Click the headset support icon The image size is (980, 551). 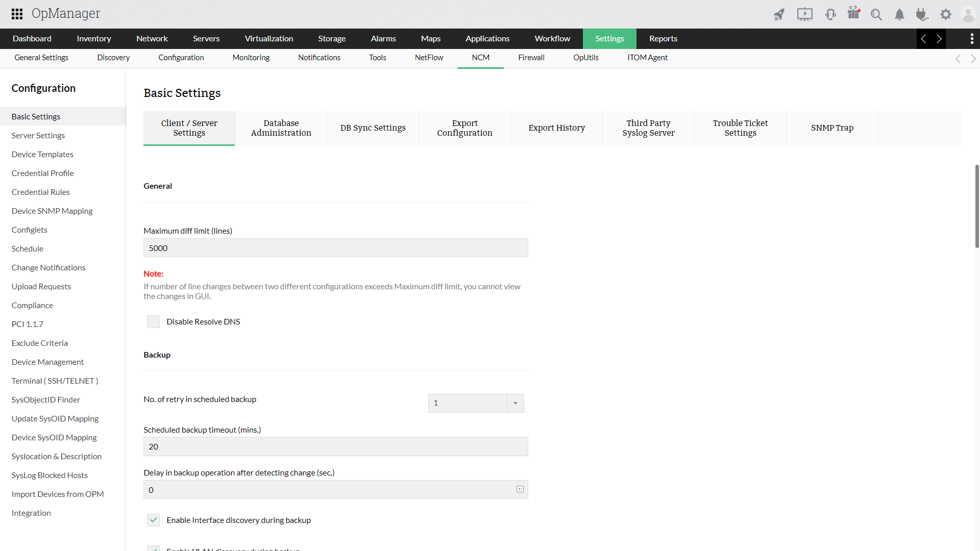tap(830, 14)
